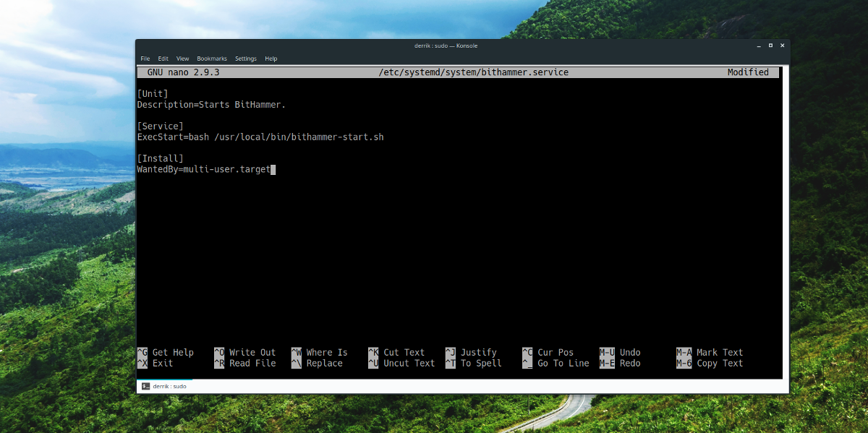Click the '^X Exit' shortcut
Viewport: 868px width, 433px height.
point(155,364)
